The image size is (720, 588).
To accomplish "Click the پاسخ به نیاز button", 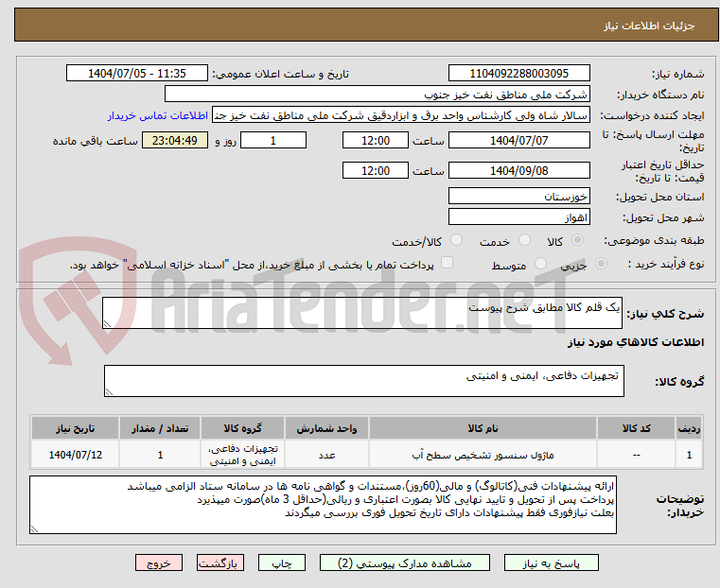I will pyautogui.click(x=551, y=562).
